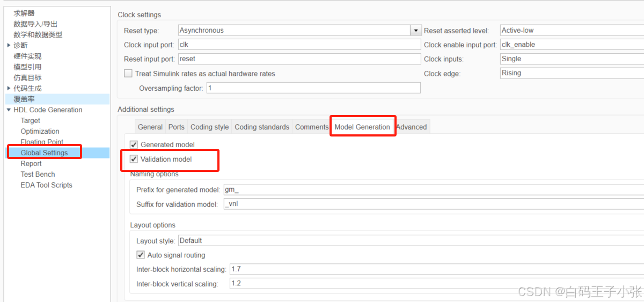Open the Optimization settings page
Viewport: 644px width, 302px height.
point(40,131)
